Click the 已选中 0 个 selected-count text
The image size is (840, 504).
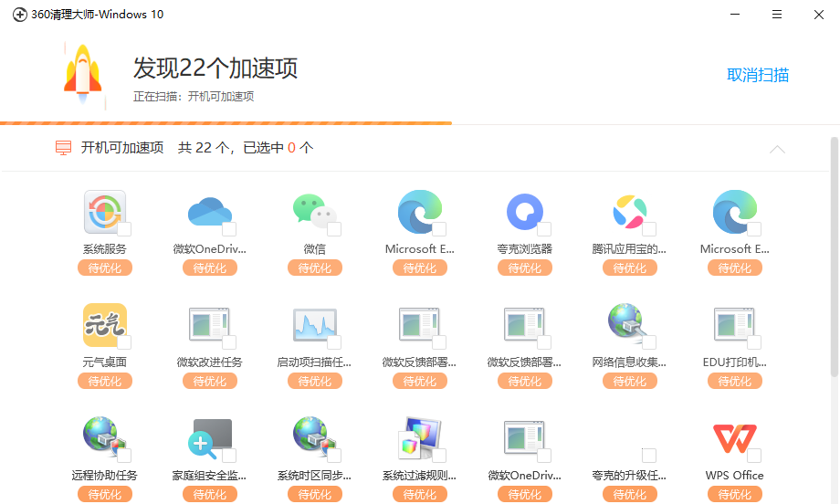click(278, 148)
